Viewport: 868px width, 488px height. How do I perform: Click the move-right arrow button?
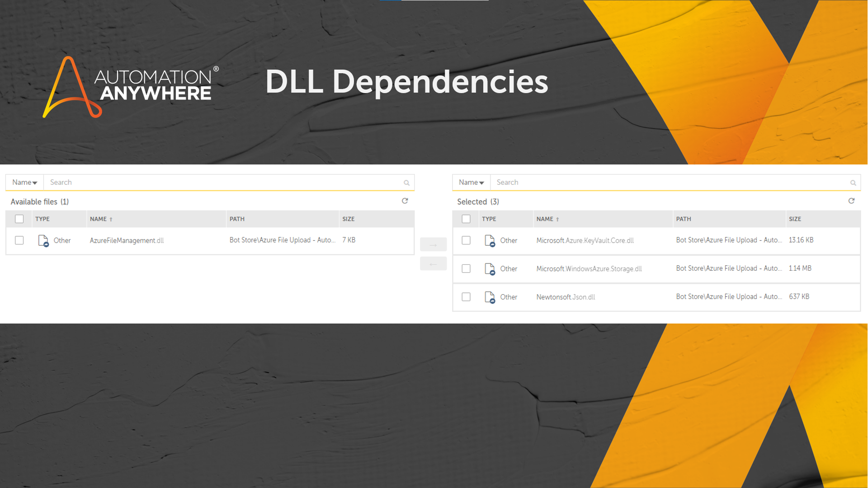point(433,244)
